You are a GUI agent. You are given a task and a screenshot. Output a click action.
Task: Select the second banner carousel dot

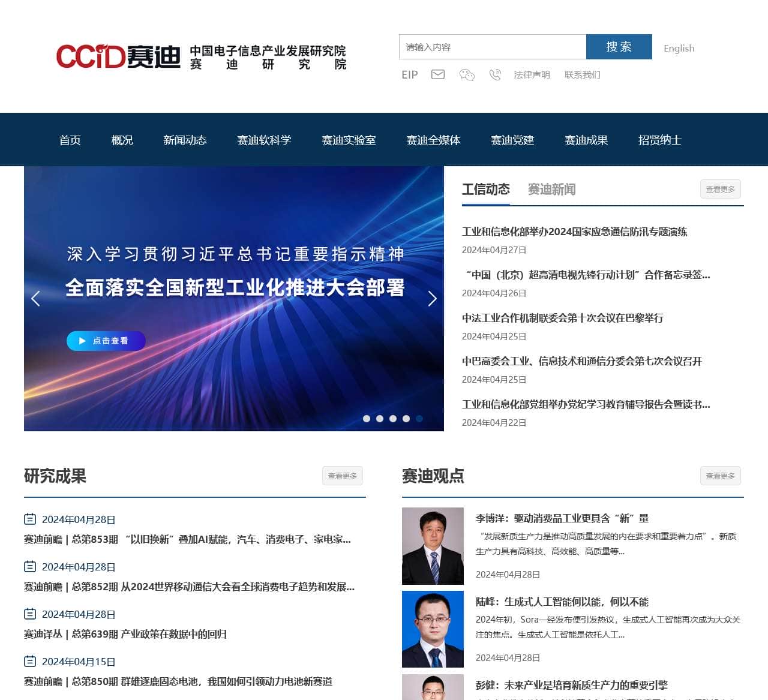380,419
